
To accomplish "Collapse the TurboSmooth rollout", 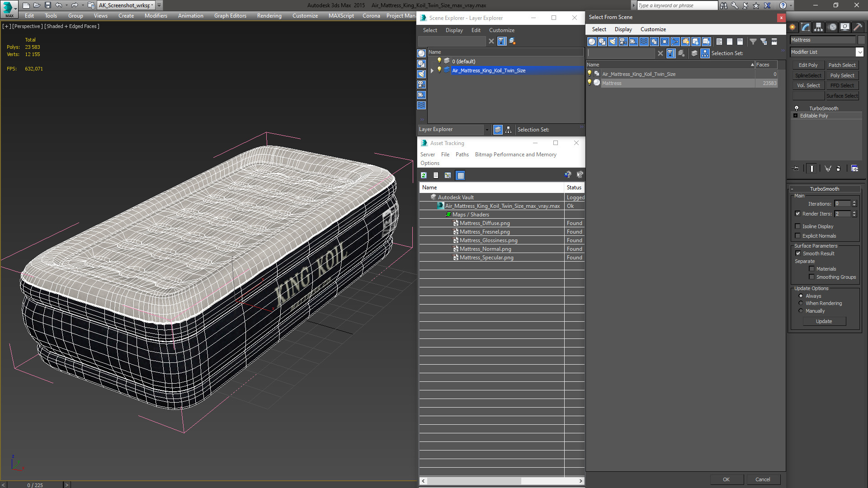I will 824,189.
